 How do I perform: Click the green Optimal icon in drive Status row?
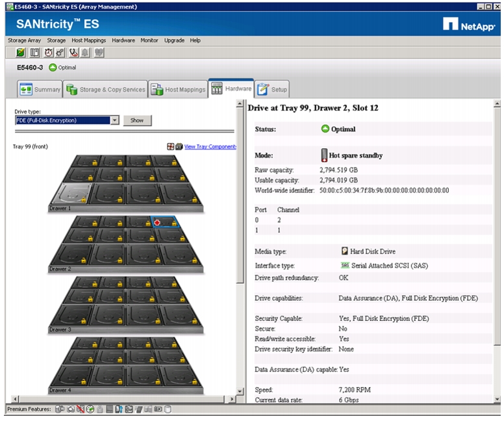click(x=325, y=129)
